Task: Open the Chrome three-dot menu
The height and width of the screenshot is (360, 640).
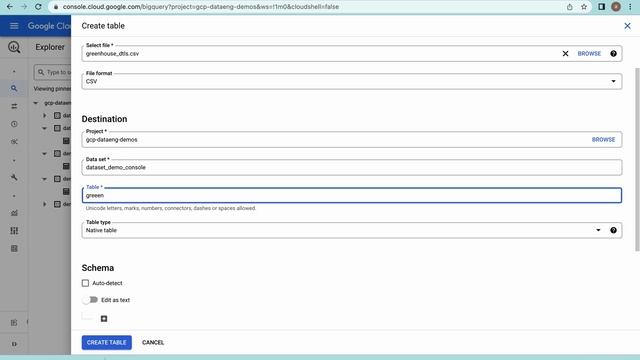Action: pyautogui.click(x=630, y=7)
